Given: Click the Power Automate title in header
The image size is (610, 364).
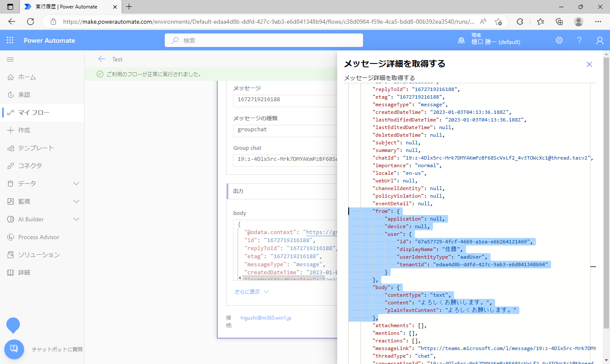Looking at the screenshot, I should click(50, 40).
